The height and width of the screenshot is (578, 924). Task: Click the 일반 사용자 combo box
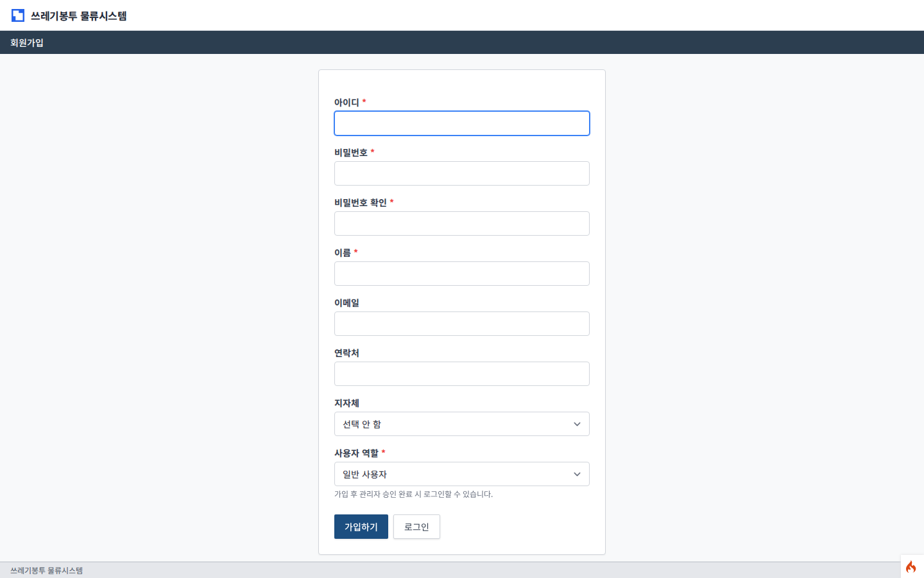(461, 474)
